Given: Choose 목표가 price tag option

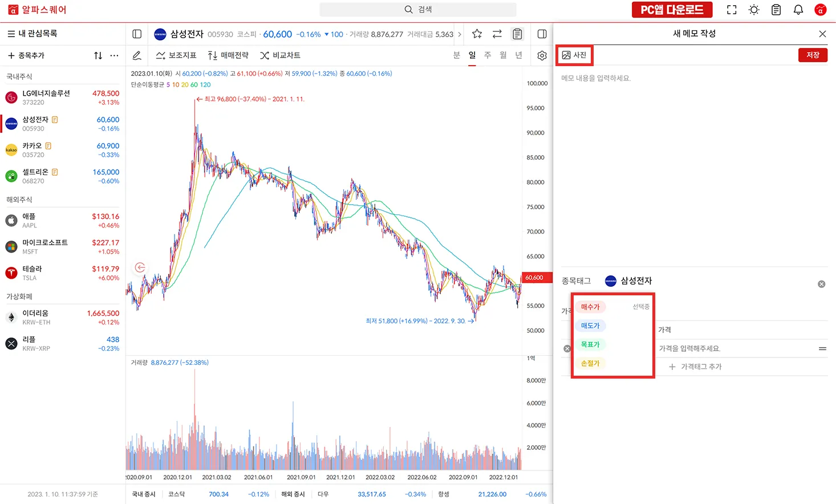Looking at the screenshot, I should point(590,344).
